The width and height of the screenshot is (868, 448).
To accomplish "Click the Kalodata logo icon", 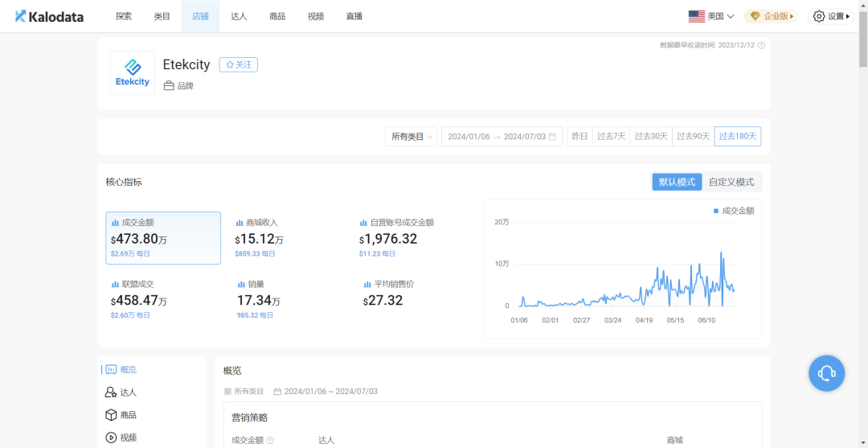I will coord(21,16).
